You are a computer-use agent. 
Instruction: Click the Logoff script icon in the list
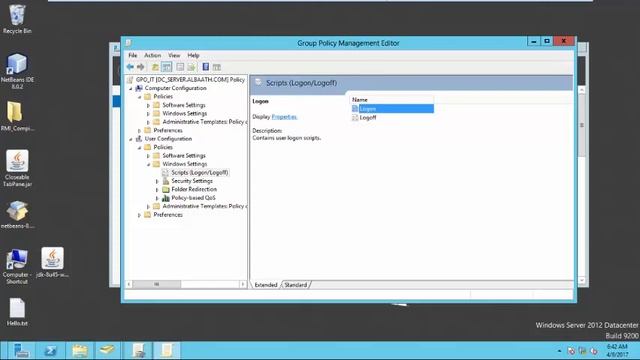coord(355,118)
